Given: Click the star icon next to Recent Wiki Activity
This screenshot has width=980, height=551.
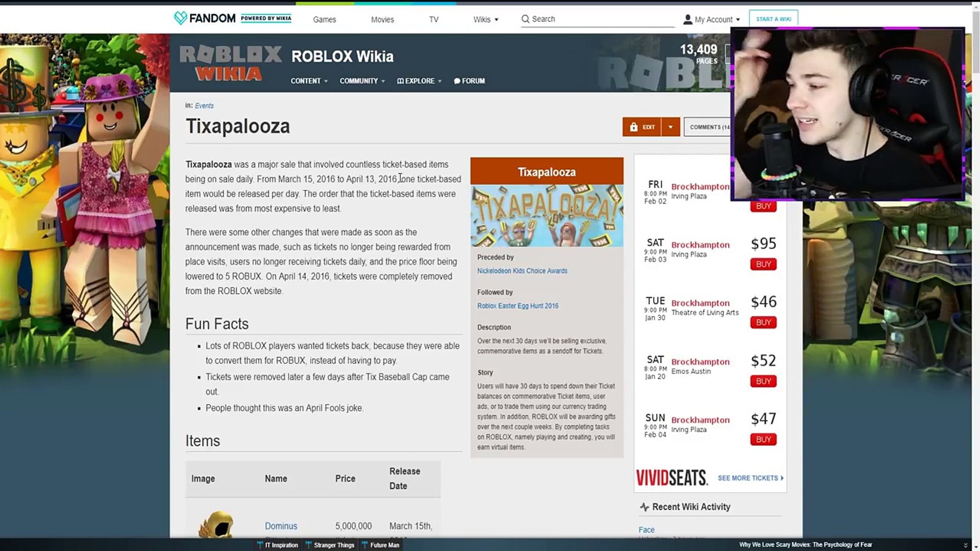Looking at the screenshot, I should pos(645,507).
